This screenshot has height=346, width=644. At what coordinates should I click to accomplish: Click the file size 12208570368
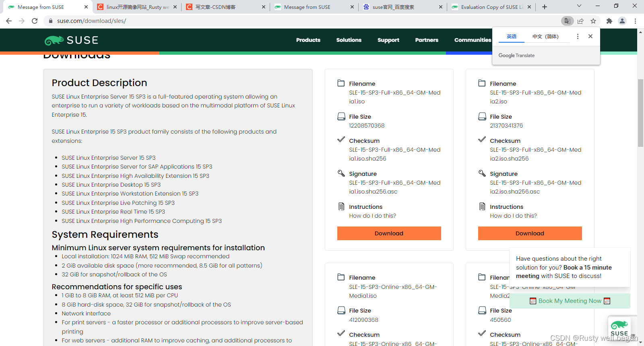click(367, 126)
